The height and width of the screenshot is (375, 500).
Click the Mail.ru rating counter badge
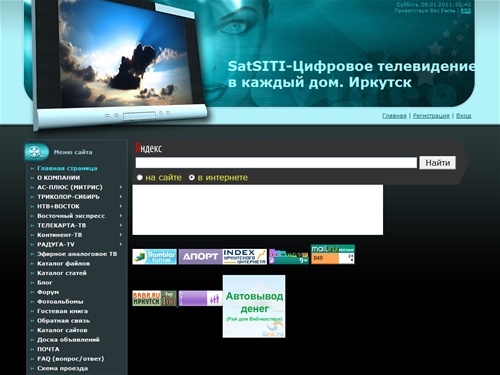point(333,254)
